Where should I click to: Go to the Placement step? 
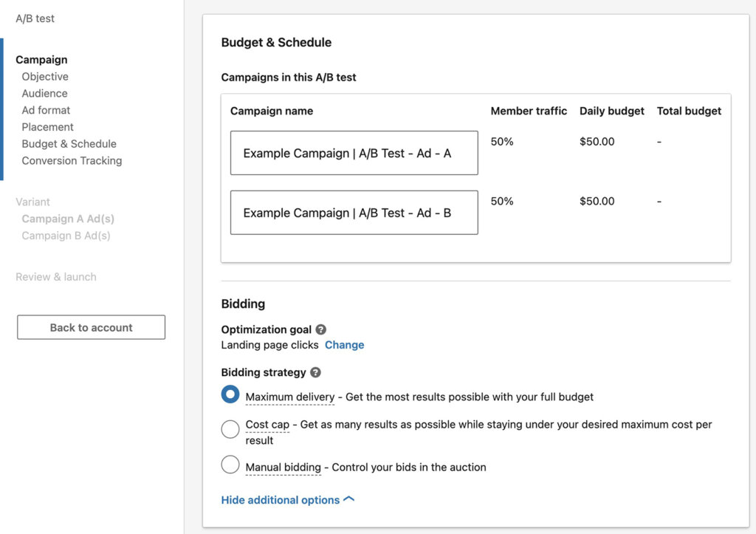(47, 126)
